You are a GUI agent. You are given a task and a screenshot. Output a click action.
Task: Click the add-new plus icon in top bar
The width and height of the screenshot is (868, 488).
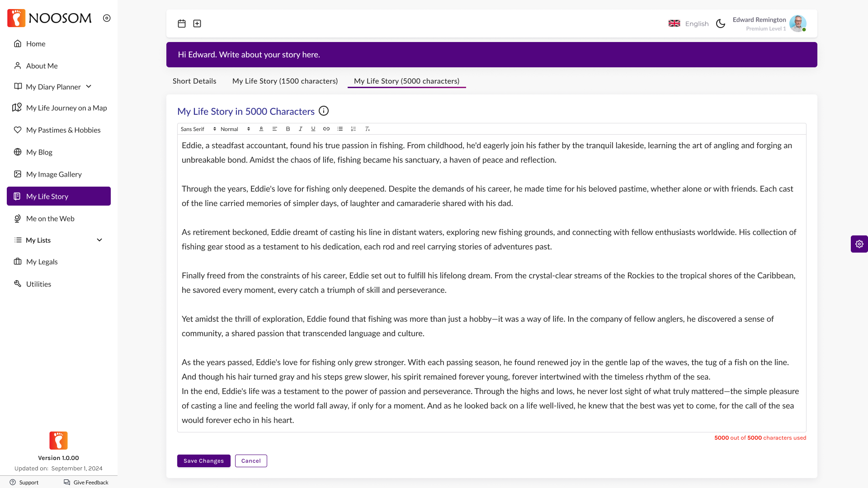197,23
